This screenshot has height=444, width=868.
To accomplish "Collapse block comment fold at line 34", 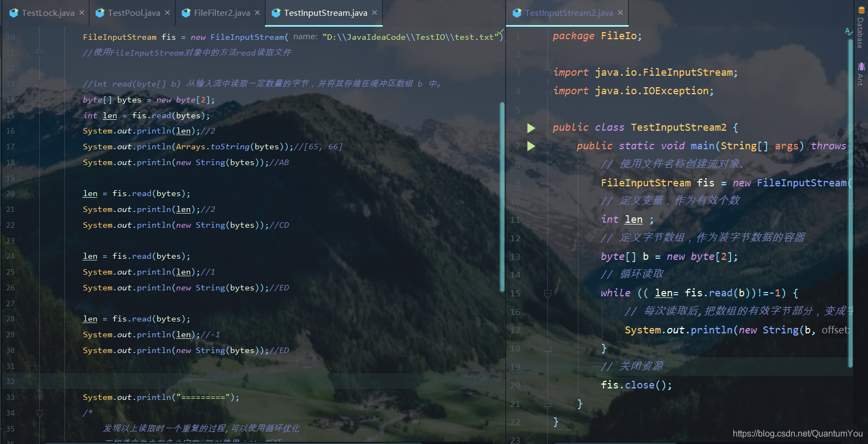I will pyautogui.click(x=39, y=413).
